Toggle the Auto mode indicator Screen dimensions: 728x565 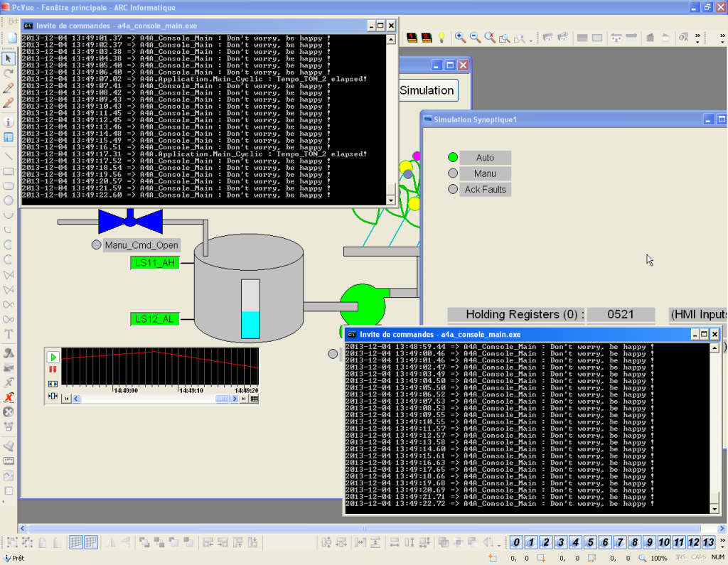(453, 158)
